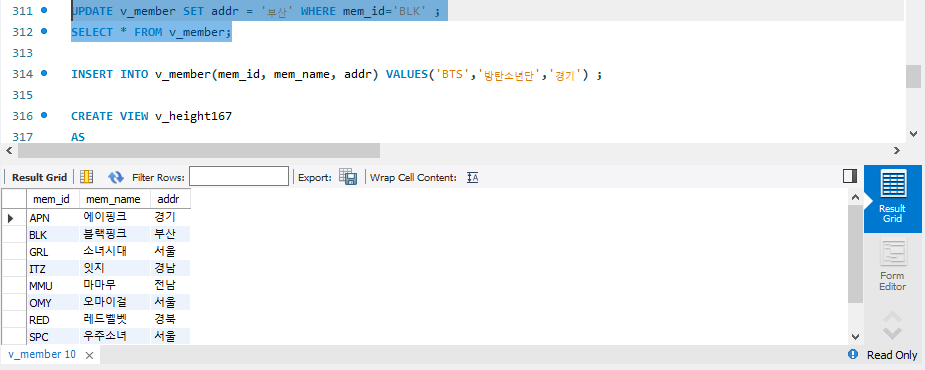The height and width of the screenshot is (370, 925).
Task: Select the 에이핑크 name cell
Action: point(114,217)
